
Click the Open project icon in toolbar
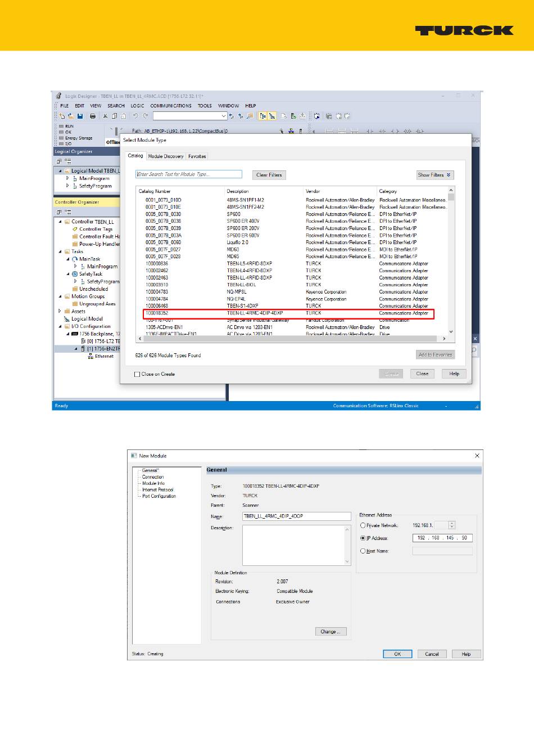[x=71, y=116]
